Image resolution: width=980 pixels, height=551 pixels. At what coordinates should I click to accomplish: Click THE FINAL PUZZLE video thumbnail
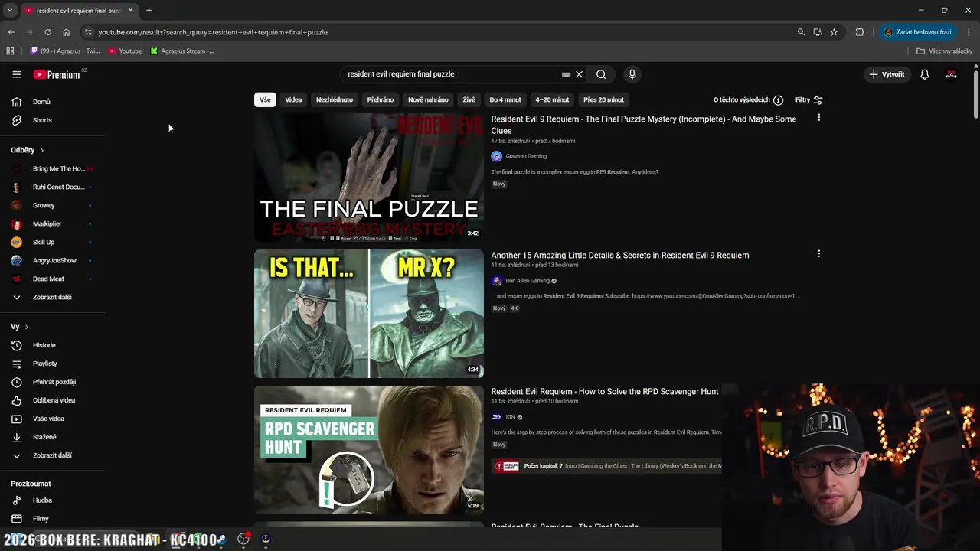click(x=369, y=178)
